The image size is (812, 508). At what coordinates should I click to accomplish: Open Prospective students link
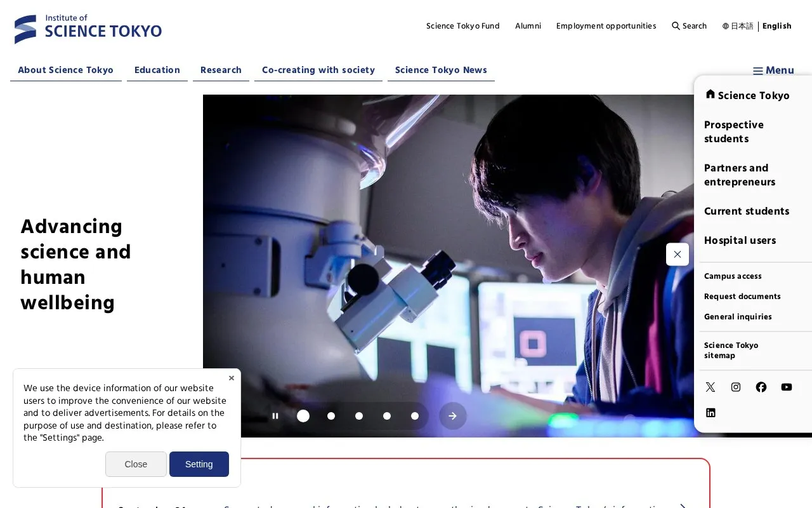click(734, 132)
